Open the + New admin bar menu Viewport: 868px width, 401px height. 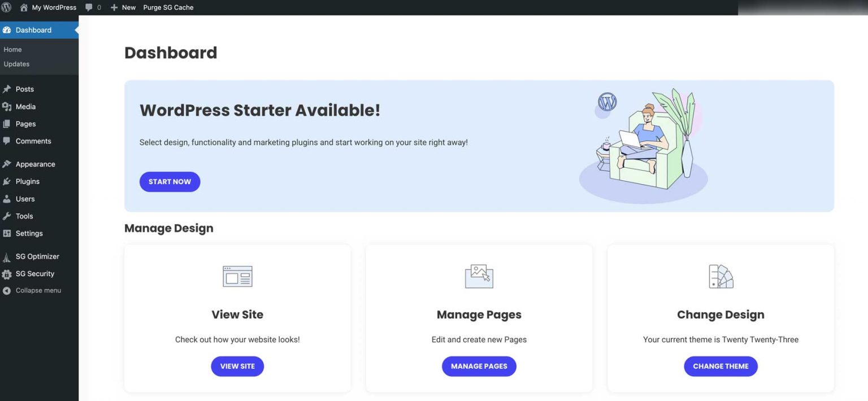click(x=123, y=7)
